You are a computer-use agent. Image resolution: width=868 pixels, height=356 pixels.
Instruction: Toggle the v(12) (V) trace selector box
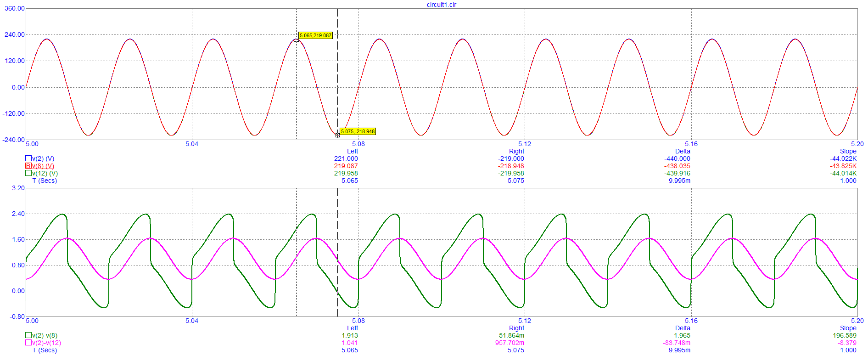tap(28, 173)
